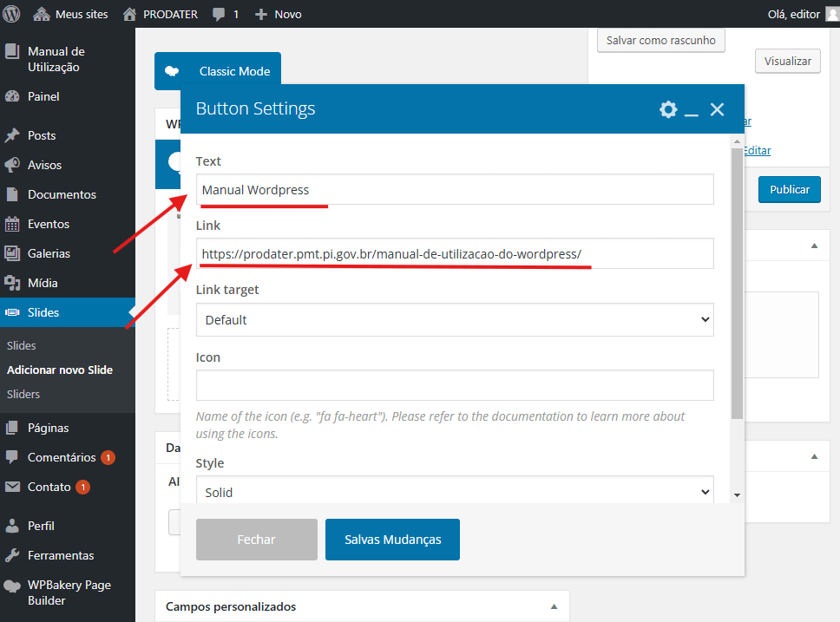
Task: Click the Fechar button
Action: pyautogui.click(x=257, y=540)
